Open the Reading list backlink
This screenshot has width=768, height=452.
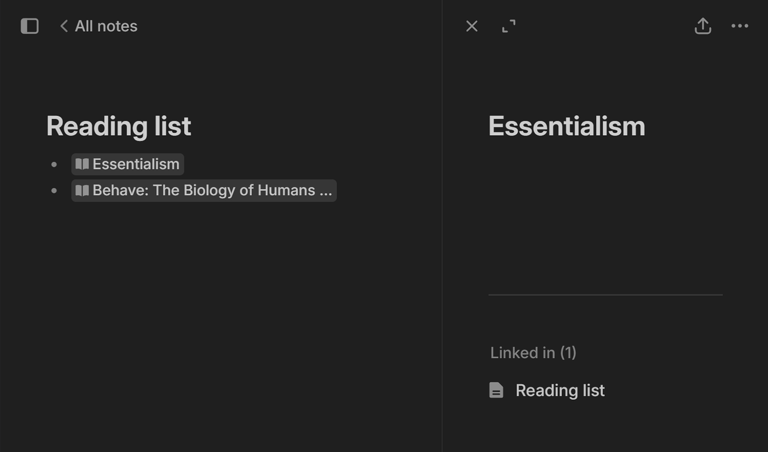tap(560, 390)
